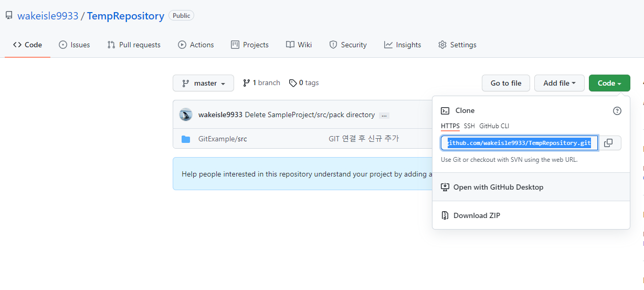The height and width of the screenshot is (290, 644).
Task: Expand the Add file dropdown
Action: pyautogui.click(x=559, y=83)
